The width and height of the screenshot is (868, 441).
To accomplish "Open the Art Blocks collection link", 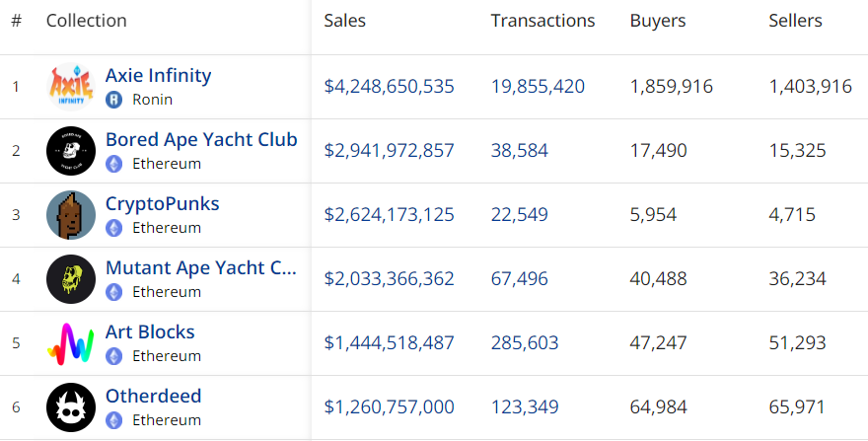I will click(150, 331).
